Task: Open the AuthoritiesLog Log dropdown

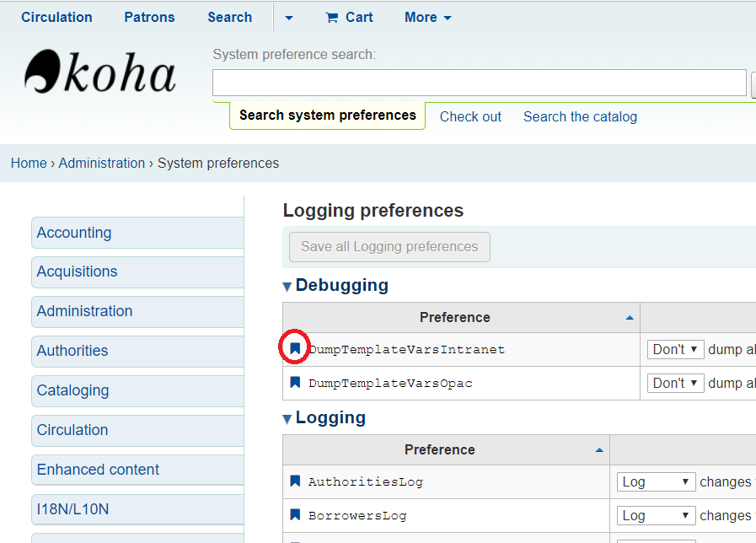Action: click(656, 482)
